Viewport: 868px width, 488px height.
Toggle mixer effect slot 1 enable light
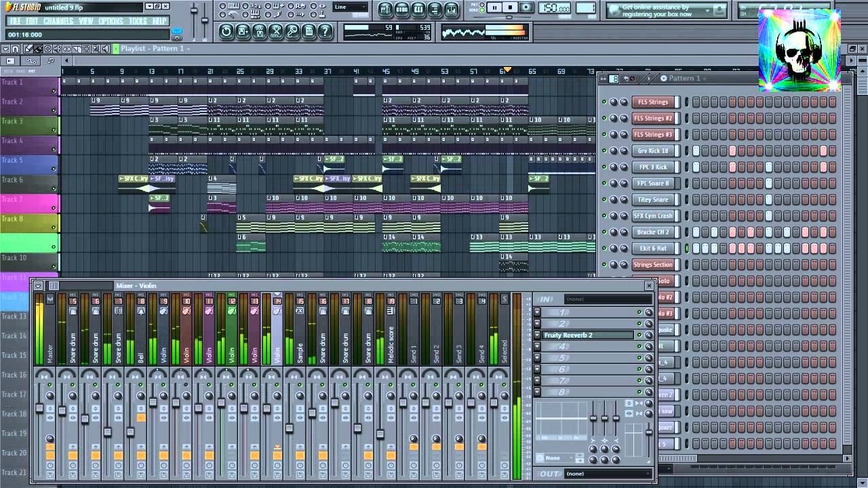[639, 312]
